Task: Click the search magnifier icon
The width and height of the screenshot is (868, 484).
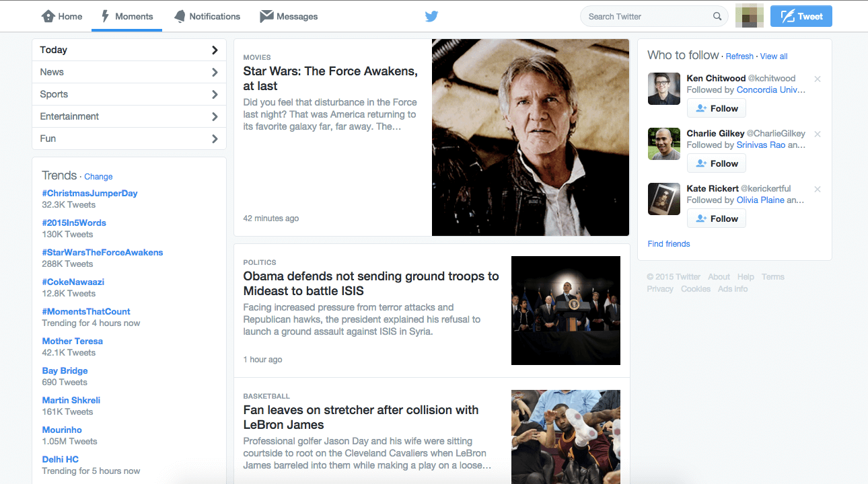Action: 717,16
